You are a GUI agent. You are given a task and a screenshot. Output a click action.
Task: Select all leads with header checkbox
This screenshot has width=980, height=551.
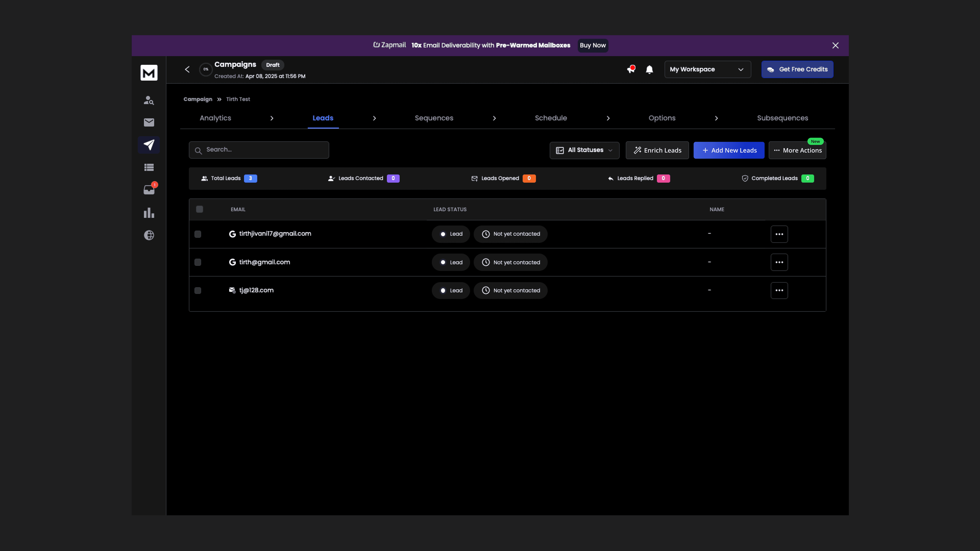pyautogui.click(x=199, y=209)
